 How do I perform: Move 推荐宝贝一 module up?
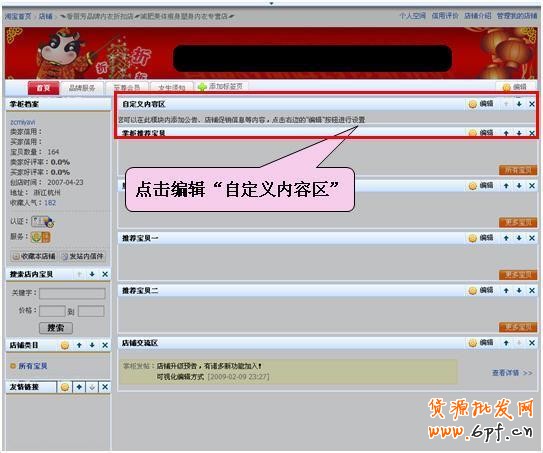click(506, 238)
